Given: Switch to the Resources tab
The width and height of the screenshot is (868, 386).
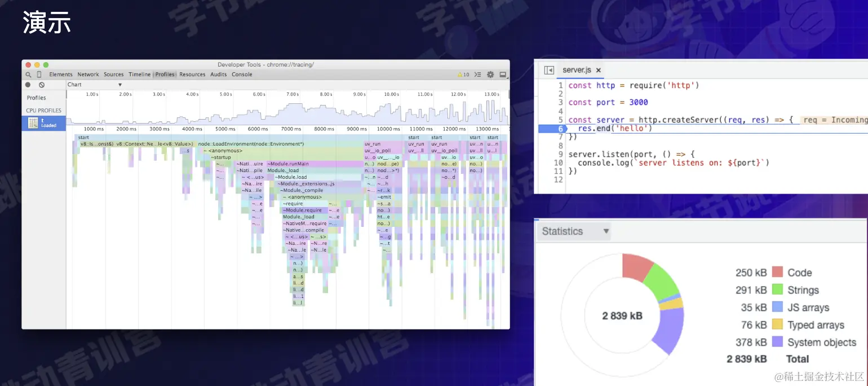Looking at the screenshot, I should coord(192,74).
